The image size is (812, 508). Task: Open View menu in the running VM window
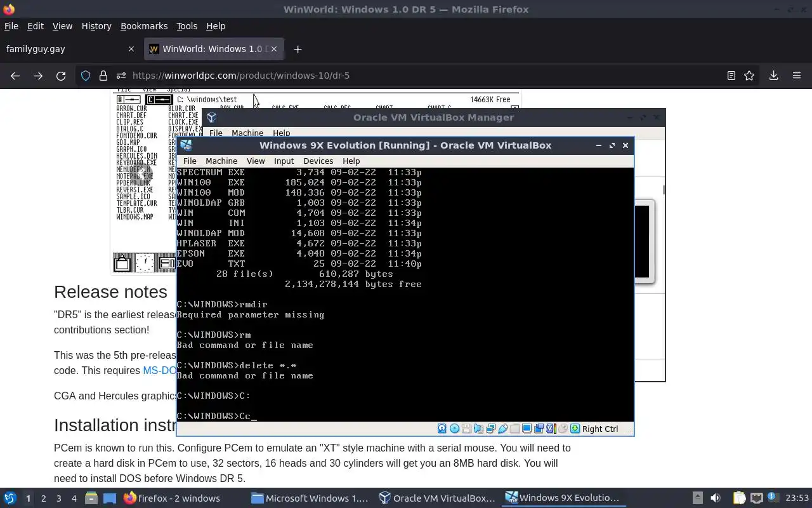[256, 161]
